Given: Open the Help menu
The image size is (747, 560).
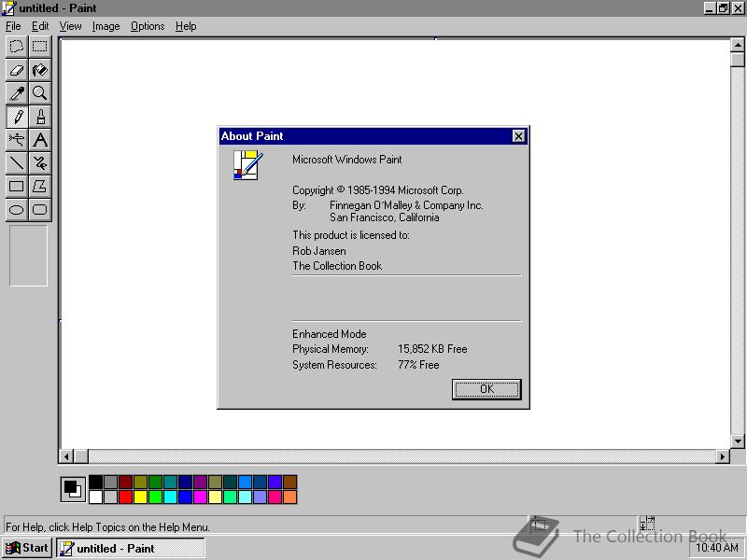Looking at the screenshot, I should (x=186, y=26).
